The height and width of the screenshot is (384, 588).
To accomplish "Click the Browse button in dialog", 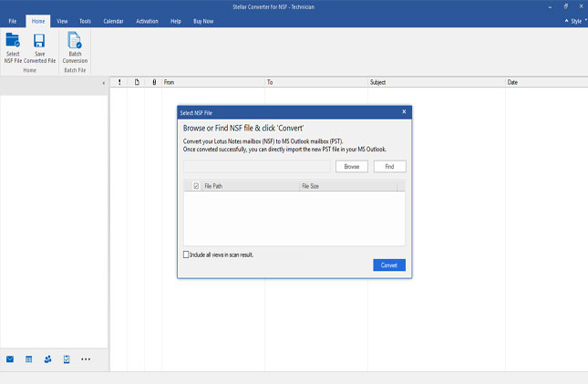I will coord(352,167).
